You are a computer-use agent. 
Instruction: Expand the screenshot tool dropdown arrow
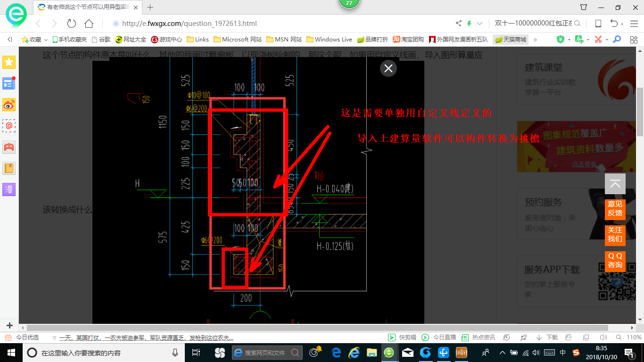point(607,40)
